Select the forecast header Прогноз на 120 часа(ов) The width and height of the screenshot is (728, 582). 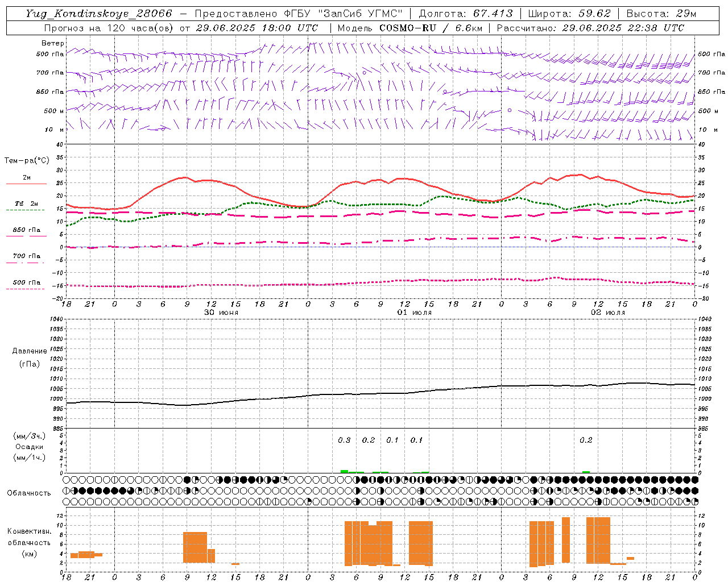pos(109,28)
